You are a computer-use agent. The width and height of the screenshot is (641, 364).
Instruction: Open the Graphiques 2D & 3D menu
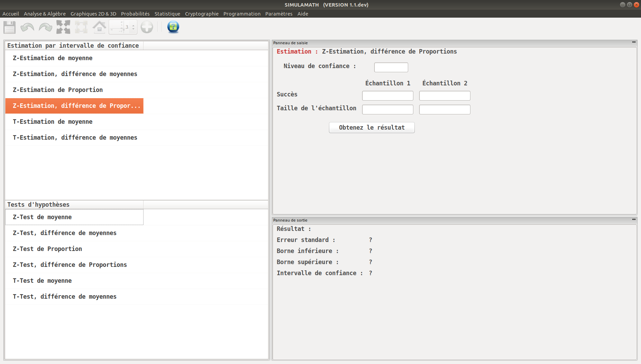(x=93, y=14)
